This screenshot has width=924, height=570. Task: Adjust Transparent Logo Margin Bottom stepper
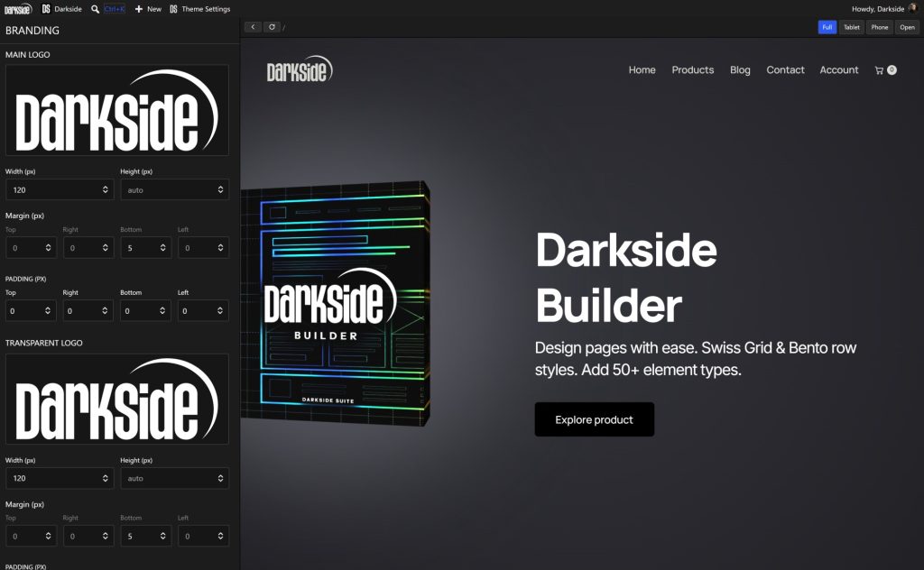click(x=162, y=536)
